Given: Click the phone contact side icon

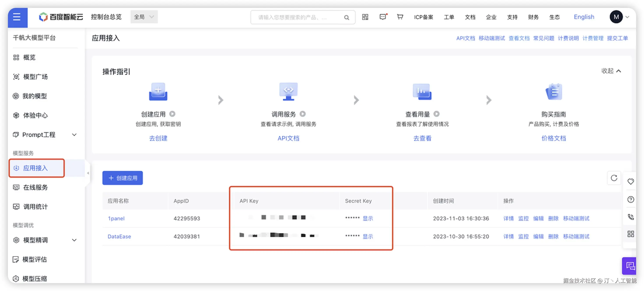Looking at the screenshot, I should pyautogui.click(x=630, y=216).
